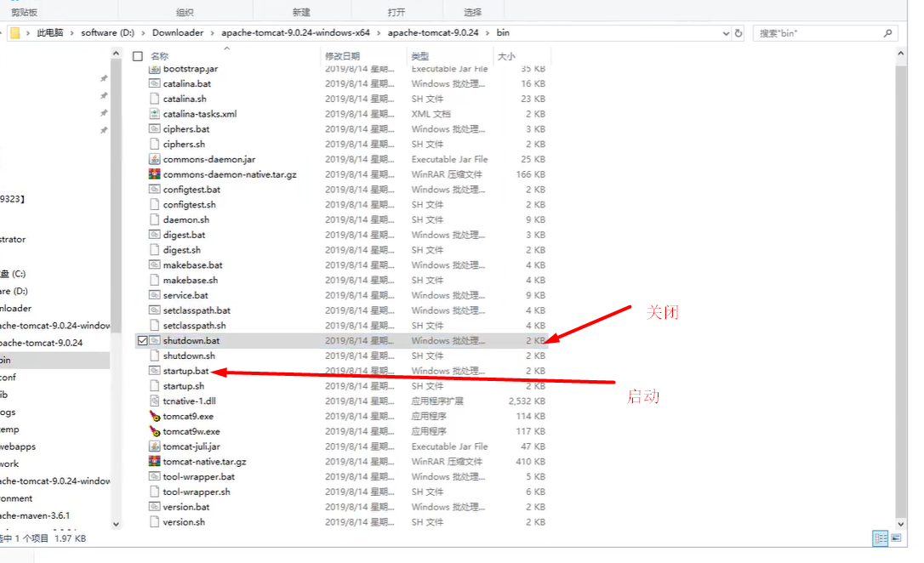Click the search magnifier icon
924x563 pixels.
[x=887, y=33]
